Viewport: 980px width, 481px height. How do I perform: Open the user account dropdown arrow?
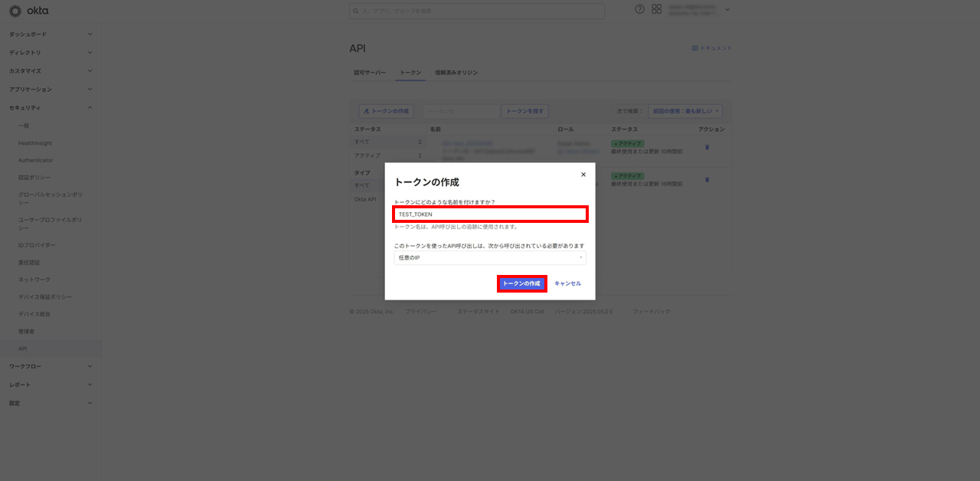pyautogui.click(x=727, y=10)
